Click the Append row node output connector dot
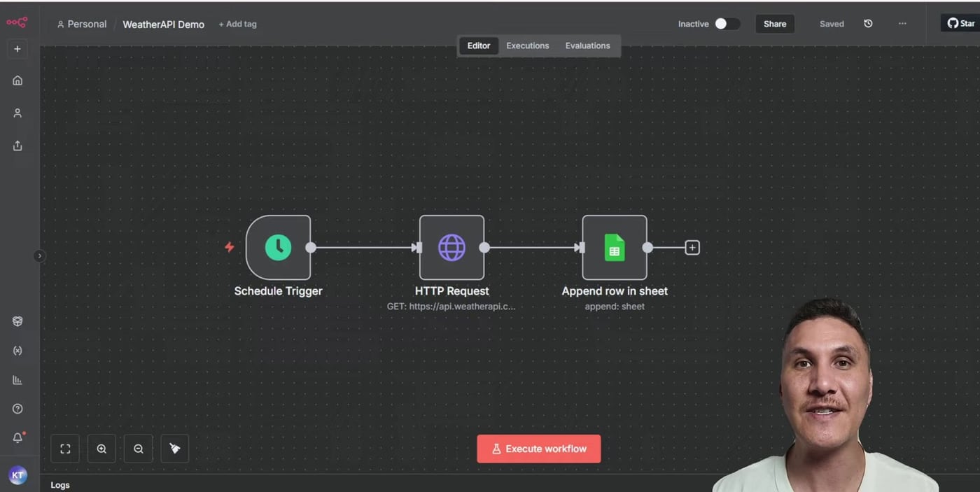The image size is (980, 492). [x=647, y=247]
